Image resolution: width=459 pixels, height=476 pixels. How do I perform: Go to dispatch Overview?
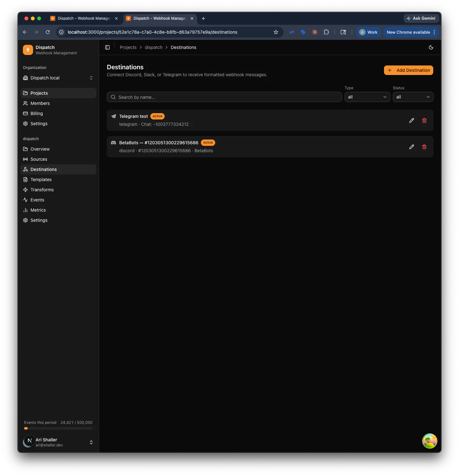click(58, 149)
